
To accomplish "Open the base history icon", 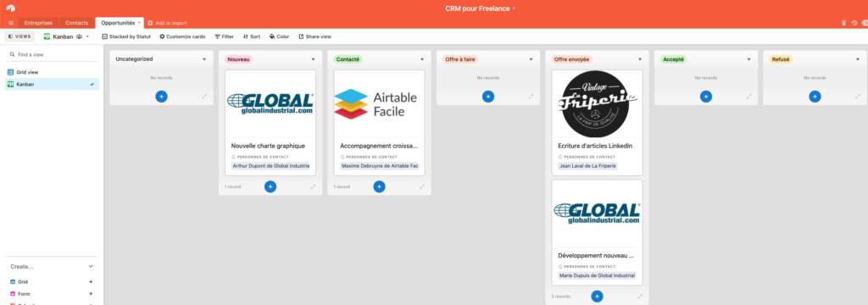I will coord(854,23).
